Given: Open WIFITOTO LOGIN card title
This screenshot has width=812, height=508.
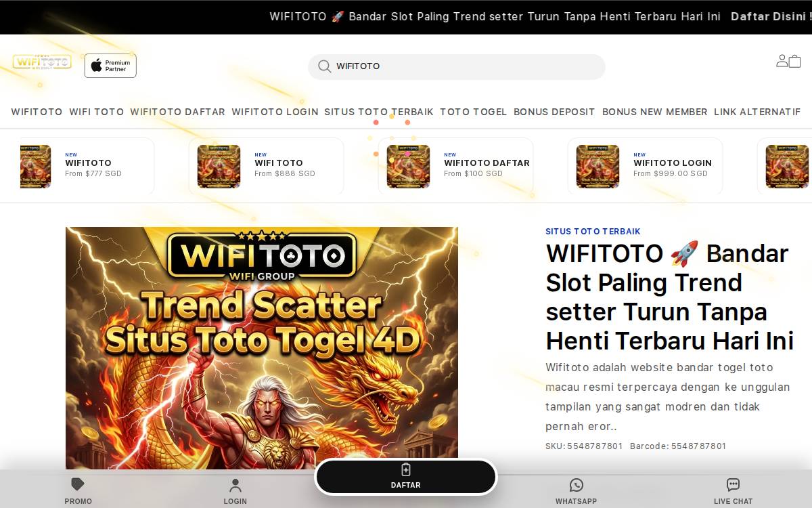Looking at the screenshot, I should tap(673, 163).
